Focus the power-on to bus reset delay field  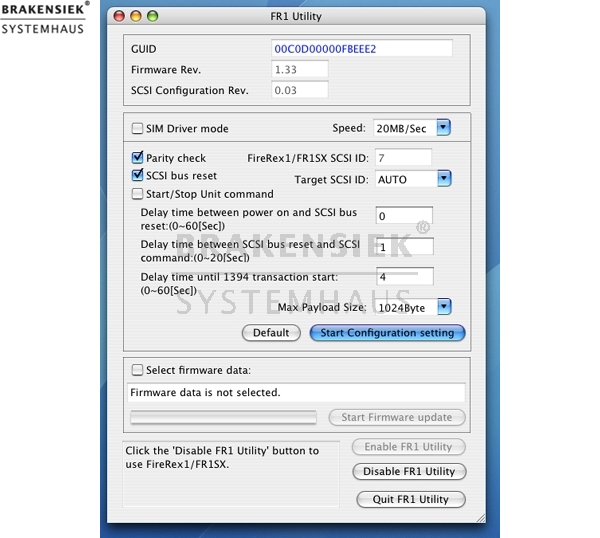[404, 216]
